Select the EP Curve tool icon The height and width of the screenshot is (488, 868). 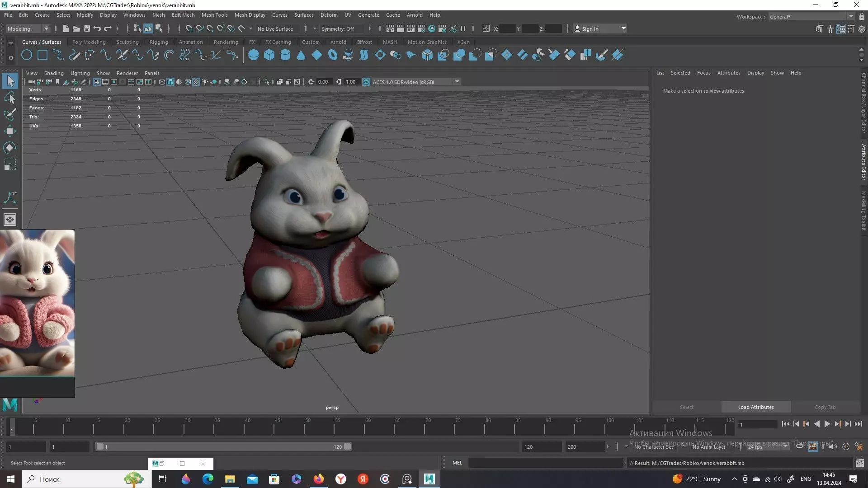58,55
